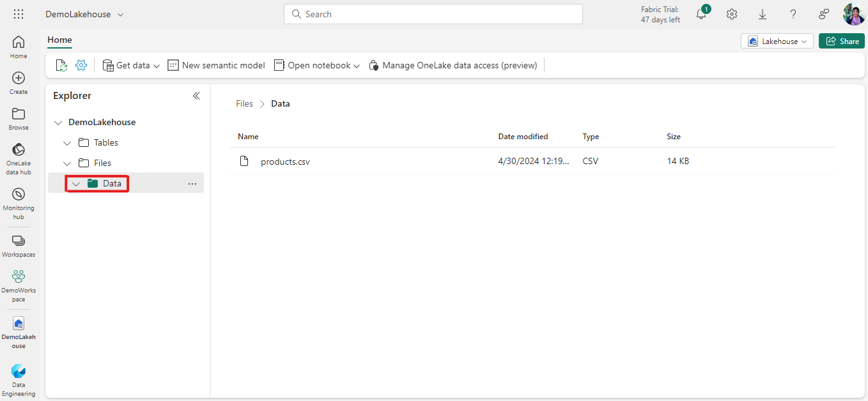Go to Home in left sidebar
This screenshot has height=401, width=868.
(x=19, y=47)
